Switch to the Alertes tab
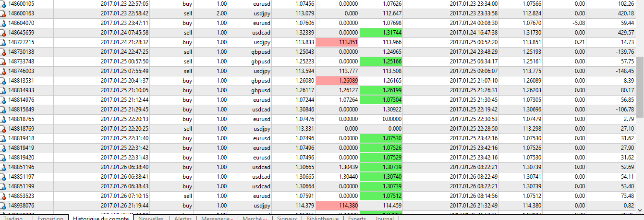Screen dimensions: 644x220 182,218
